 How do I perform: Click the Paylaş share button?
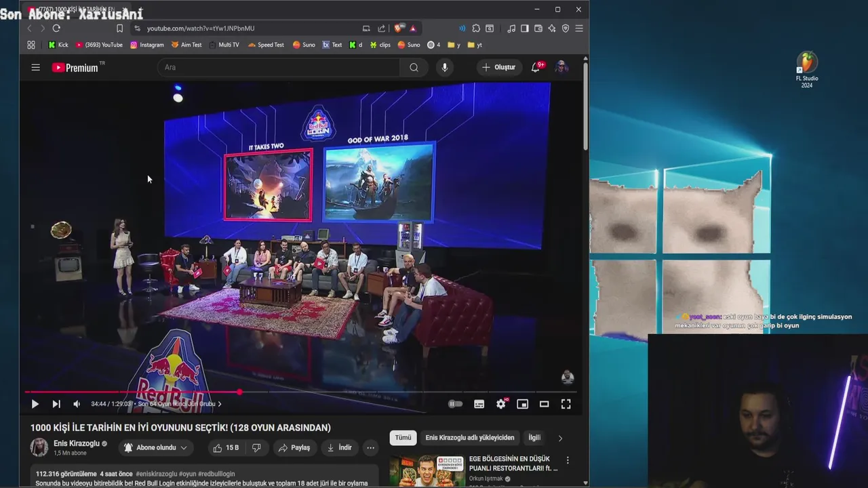click(x=294, y=448)
